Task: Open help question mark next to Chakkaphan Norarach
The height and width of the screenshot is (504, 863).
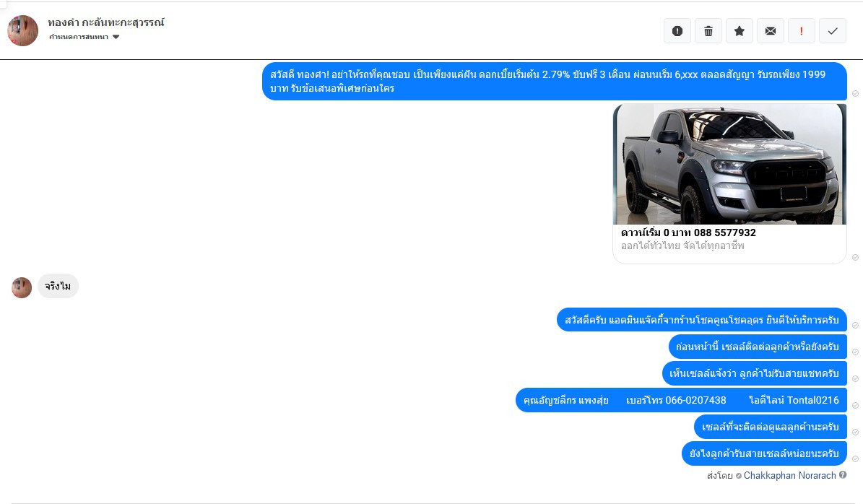Action: tap(843, 475)
